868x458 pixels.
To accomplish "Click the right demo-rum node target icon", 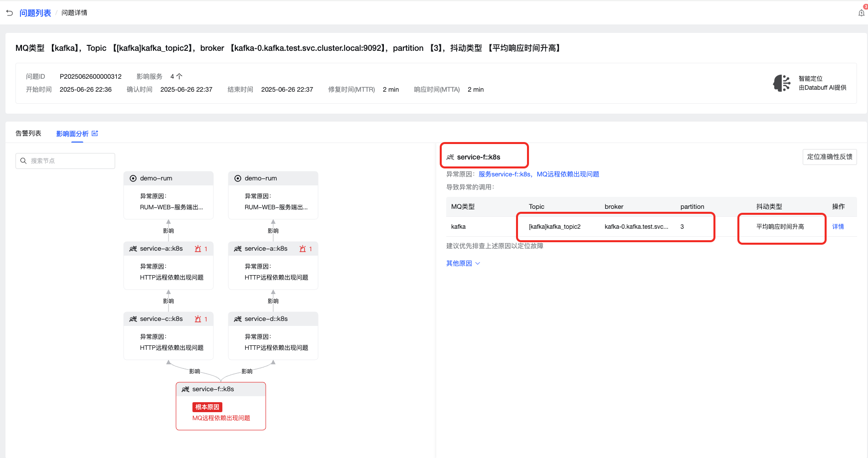I will point(238,178).
